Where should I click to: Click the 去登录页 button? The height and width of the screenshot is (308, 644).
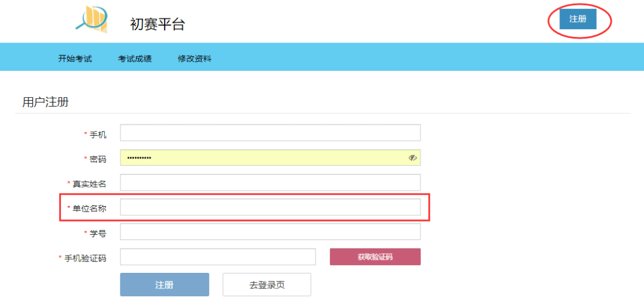coord(267,285)
